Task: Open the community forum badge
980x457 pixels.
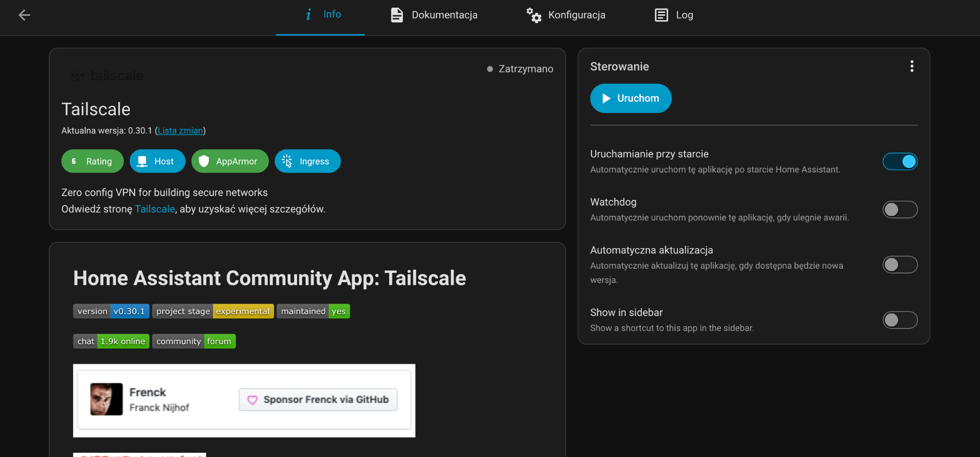Action: point(194,341)
